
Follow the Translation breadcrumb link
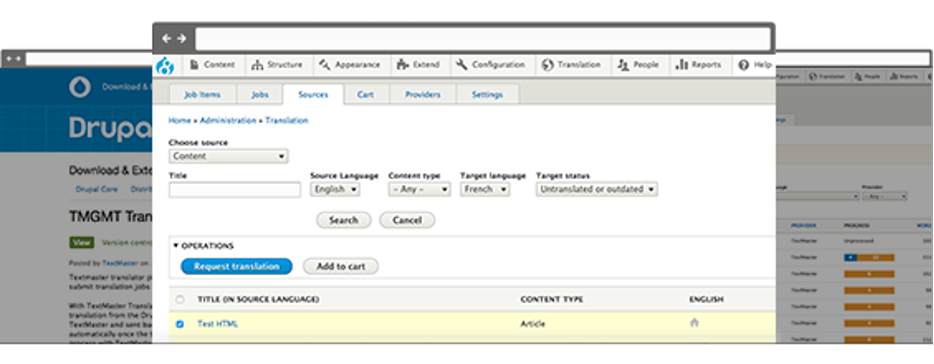click(x=287, y=120)
